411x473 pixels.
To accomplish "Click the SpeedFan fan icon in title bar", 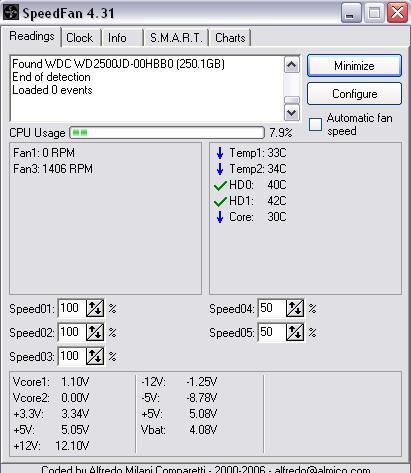I will pyautogui.click(x=11, y=12).
